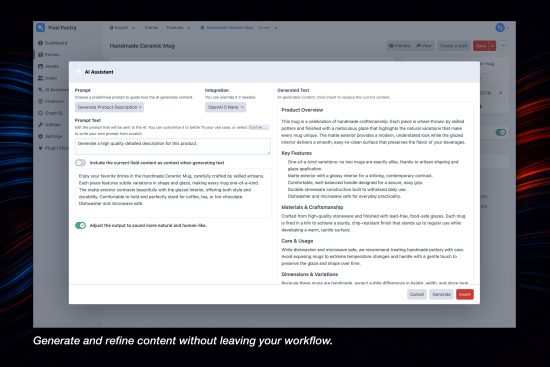Open the Dashboard icon in the sidebar
The image size is (550, 367).
[x=40, y=43]
